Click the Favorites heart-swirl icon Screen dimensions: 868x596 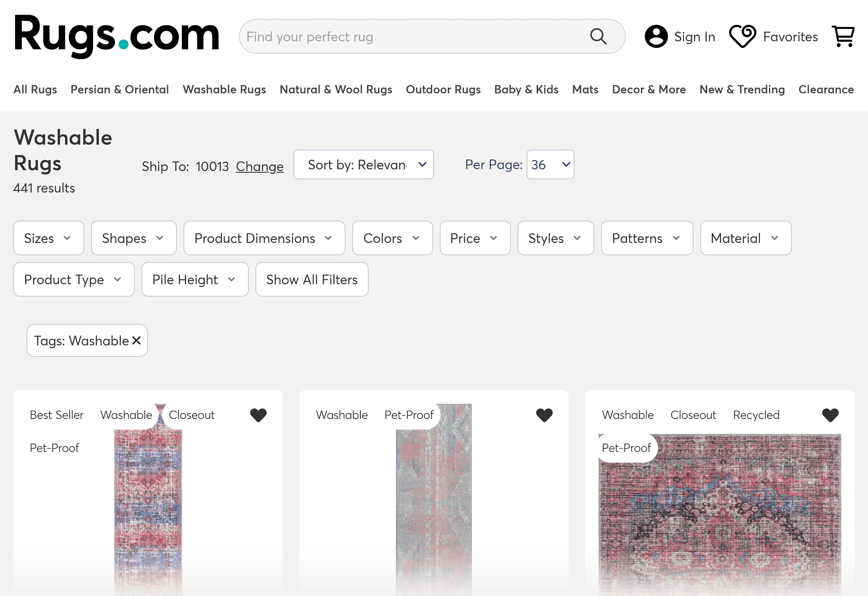tap(743, 36)
